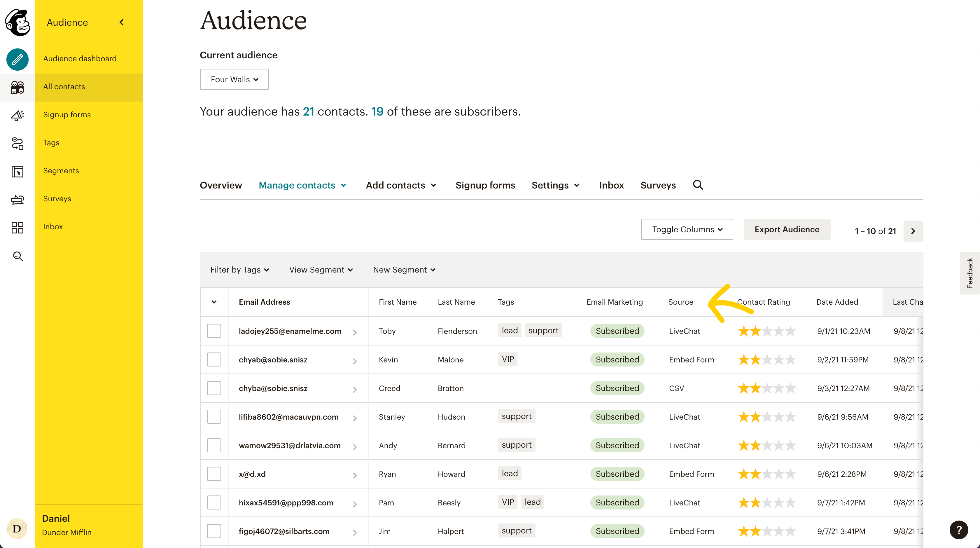Click the pencil Create icon
Viewport: 980px width, 548px height.
(x=17, y=59)
